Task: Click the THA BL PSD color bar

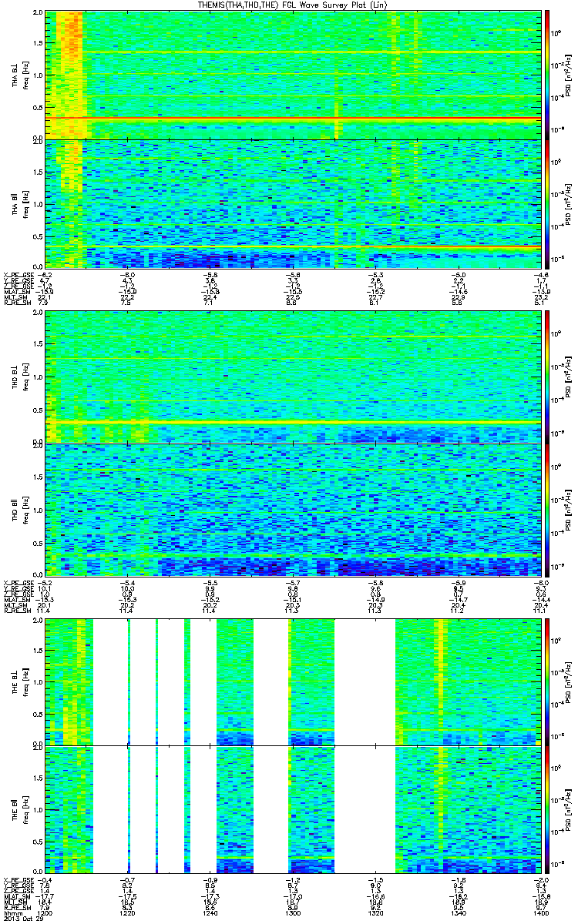Action: 548,75
